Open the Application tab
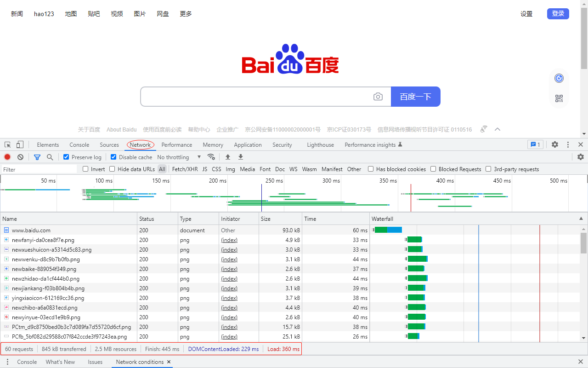Image resolution: width=588 pixels, height=368 pixels. point(248,144)
